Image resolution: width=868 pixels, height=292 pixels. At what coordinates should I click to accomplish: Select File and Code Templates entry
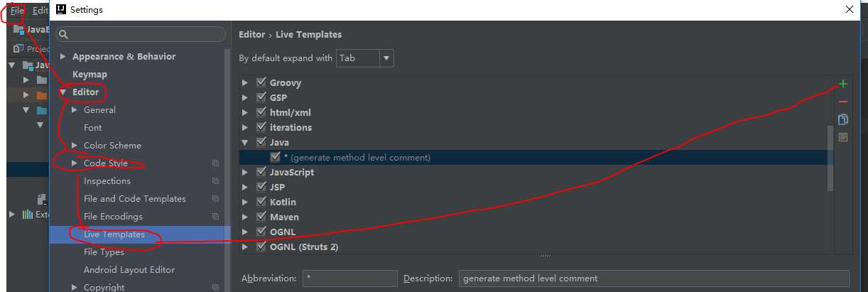[x=135, y=199]
